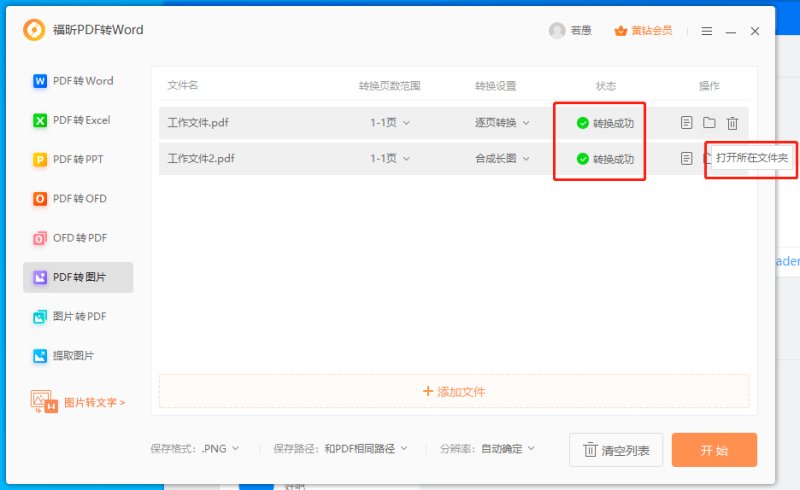
Task: Open the hamburger main menu
Action: pyautogui.click(x=707, y=31)
